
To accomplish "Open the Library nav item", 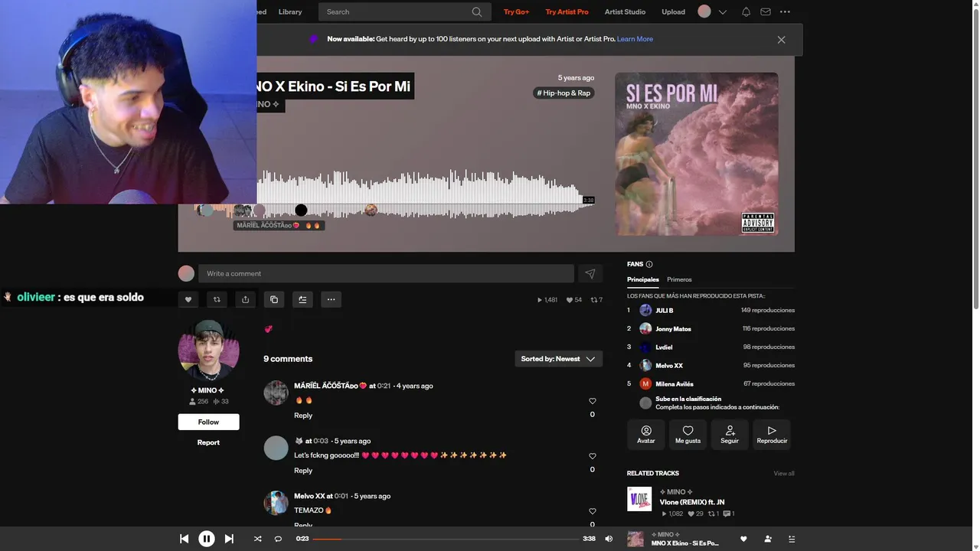I will pyautogui.click(x=290, y=12).
